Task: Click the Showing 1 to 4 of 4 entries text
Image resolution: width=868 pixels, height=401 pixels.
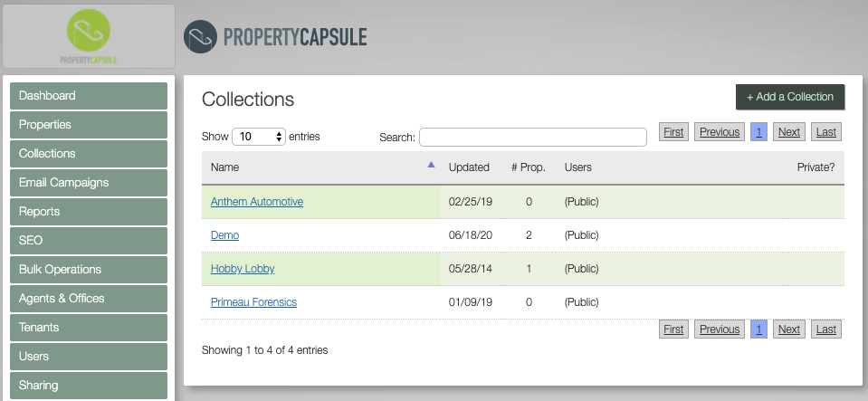Action: [264, 350]
